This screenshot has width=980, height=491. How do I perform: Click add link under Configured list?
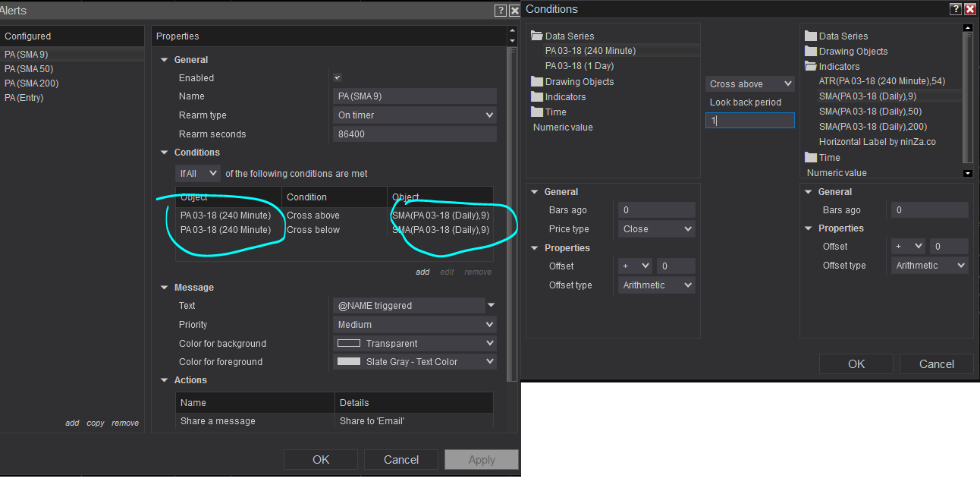click(72, 423)
